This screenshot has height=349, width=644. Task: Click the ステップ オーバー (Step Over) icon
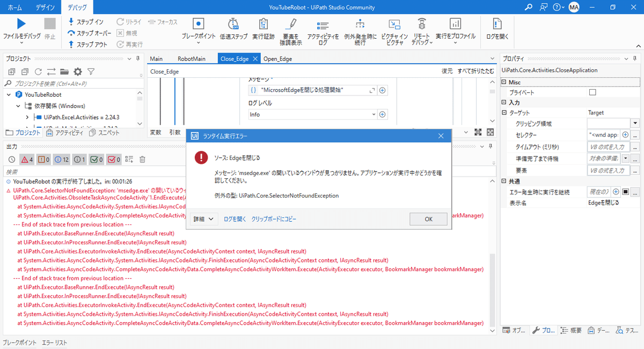71,33
